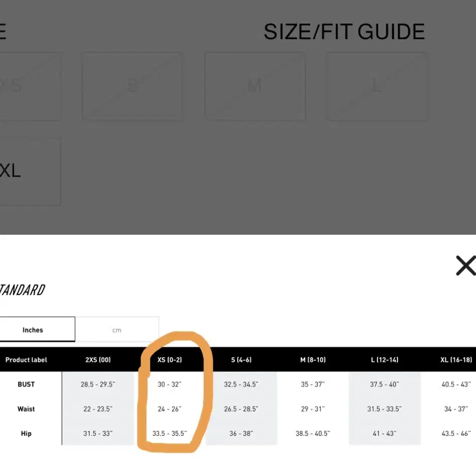This screenshot has height=476, width=476.
Task: Select the crossed-out M size box
Action: click(x=255, y=86)
